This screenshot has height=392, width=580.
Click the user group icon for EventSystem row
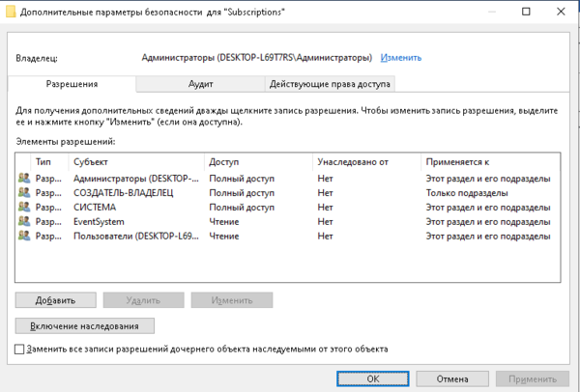coord(24,222)
